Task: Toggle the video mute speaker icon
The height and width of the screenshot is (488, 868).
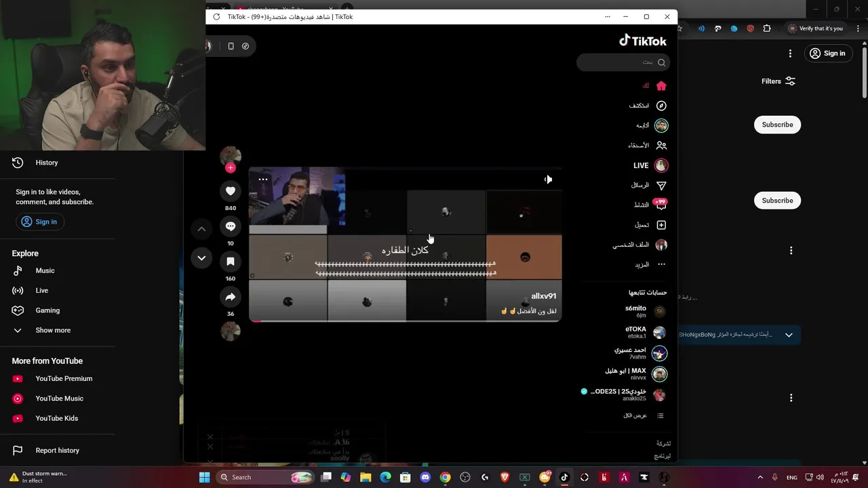Action: pos(548,180)
